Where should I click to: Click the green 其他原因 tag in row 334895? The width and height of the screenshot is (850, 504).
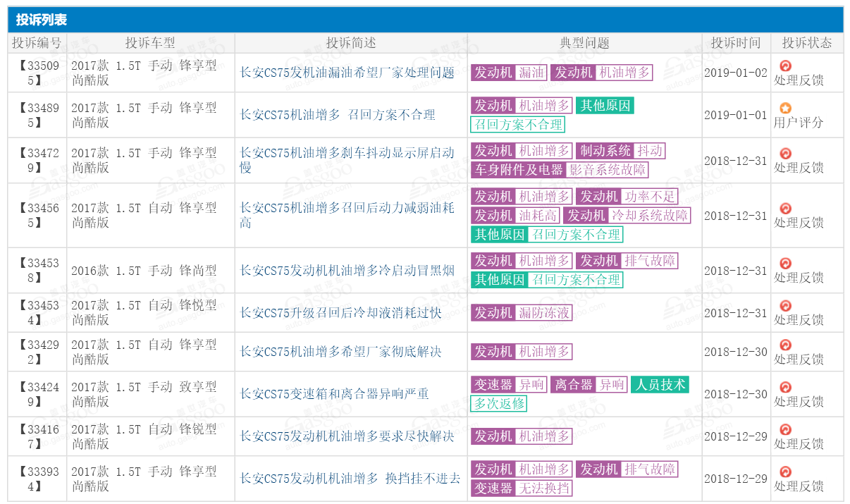point(605,106)
